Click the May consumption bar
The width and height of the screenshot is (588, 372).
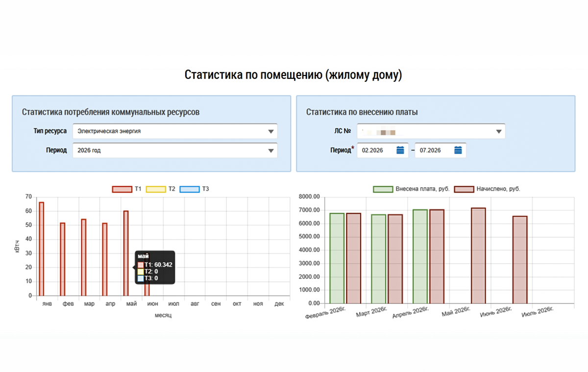point(126,253)
